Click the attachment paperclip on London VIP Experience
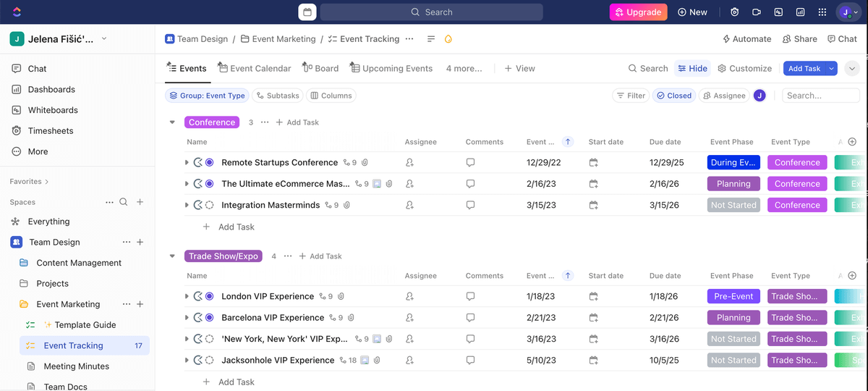Screen dimensions: 868x391 point(341,296)
